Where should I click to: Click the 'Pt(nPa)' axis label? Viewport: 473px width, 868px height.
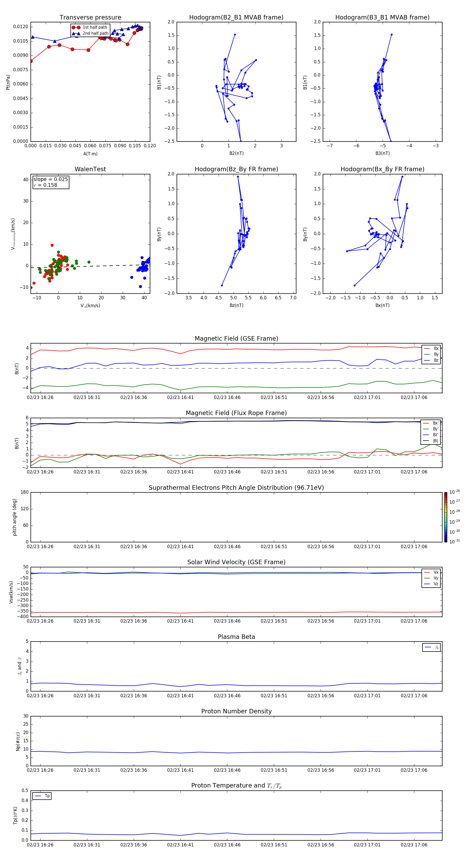pyautogui.click(x=8, y=82)
